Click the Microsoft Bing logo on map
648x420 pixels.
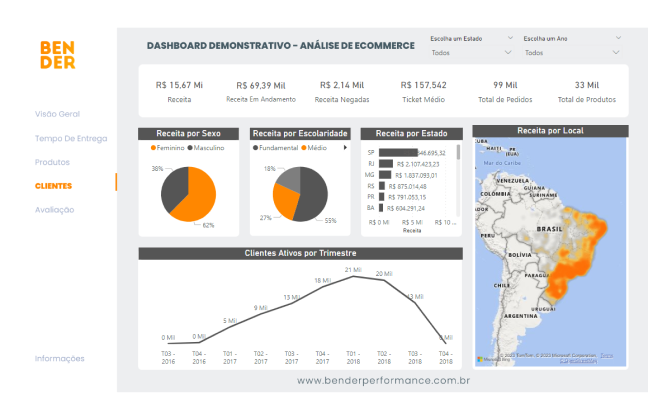coord(493,359)
